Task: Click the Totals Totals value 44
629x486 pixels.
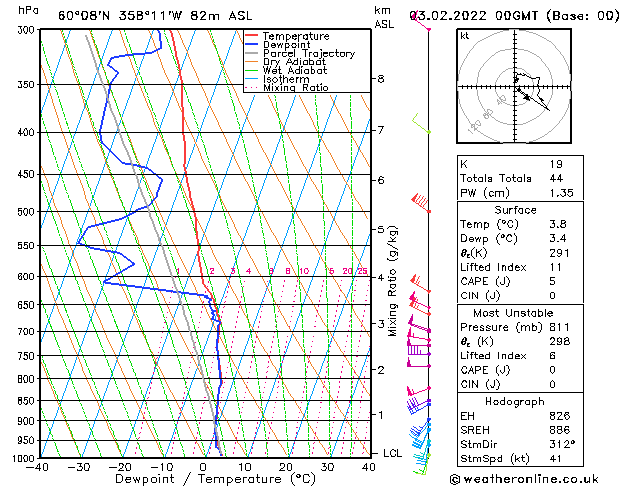Action: [x=556, y=178]
